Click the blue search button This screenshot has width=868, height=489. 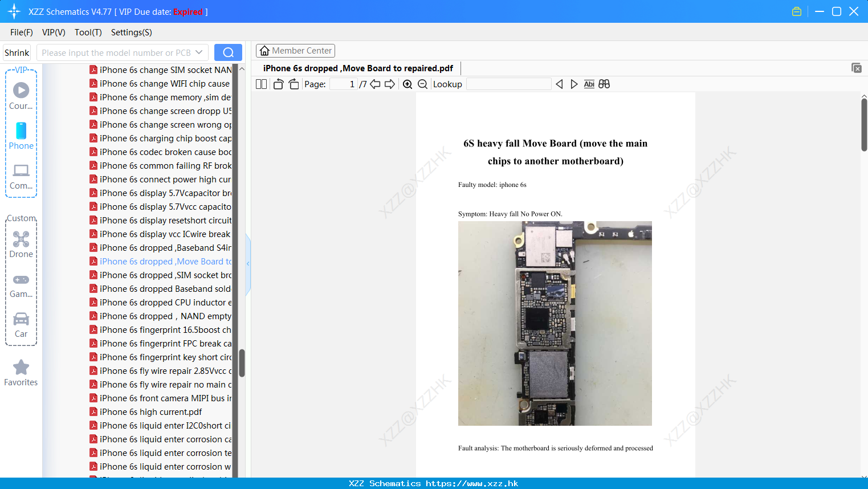pos(228,52)
